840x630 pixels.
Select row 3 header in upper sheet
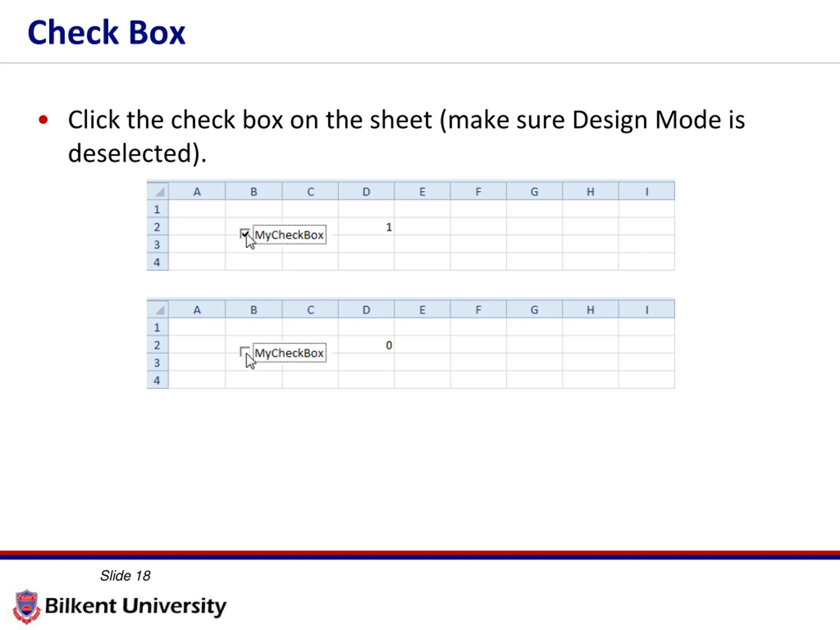coord(157,244)
